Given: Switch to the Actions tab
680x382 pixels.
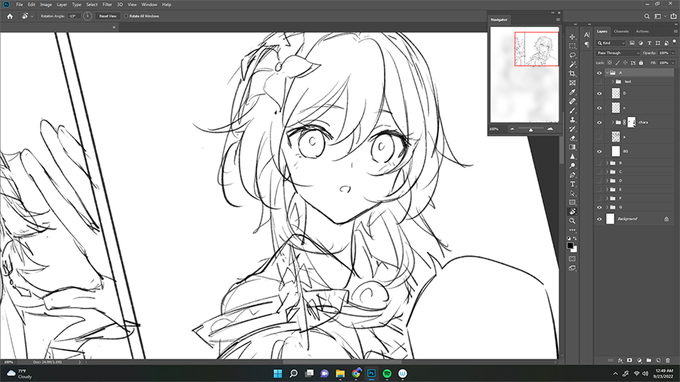Looking at the screenshot, I should [642, 31].
